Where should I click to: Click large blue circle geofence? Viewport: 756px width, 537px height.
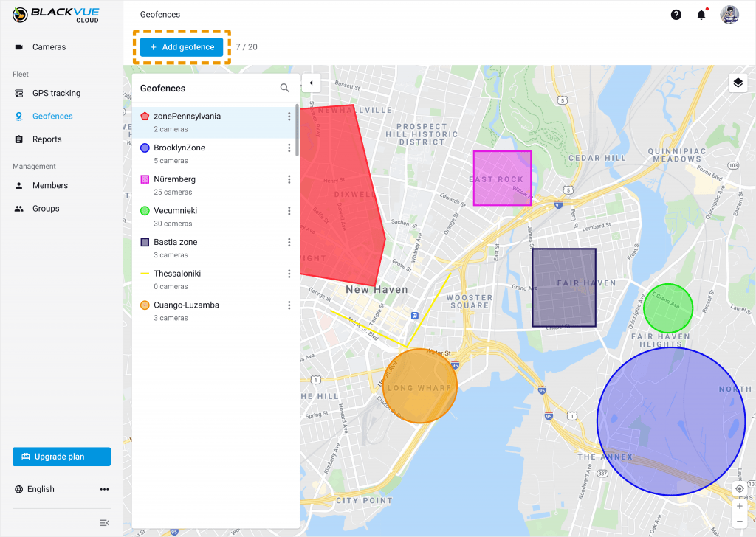coord(671,421)
